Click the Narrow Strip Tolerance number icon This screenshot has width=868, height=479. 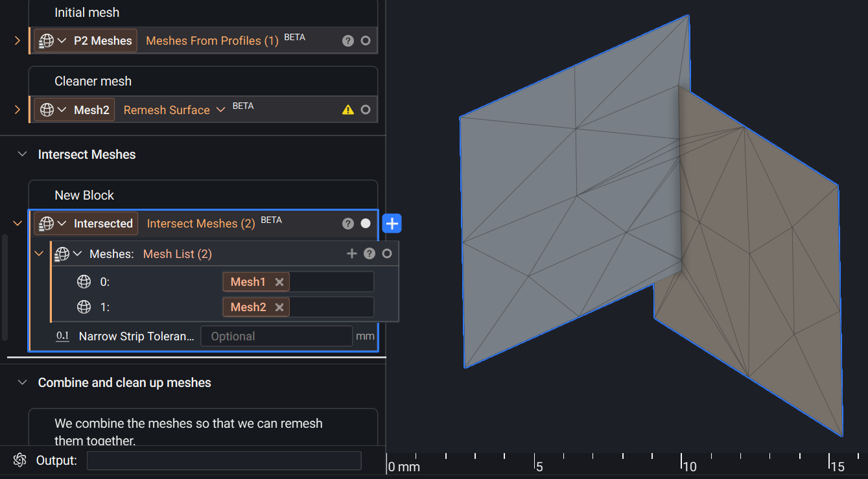tap(63, 336)
